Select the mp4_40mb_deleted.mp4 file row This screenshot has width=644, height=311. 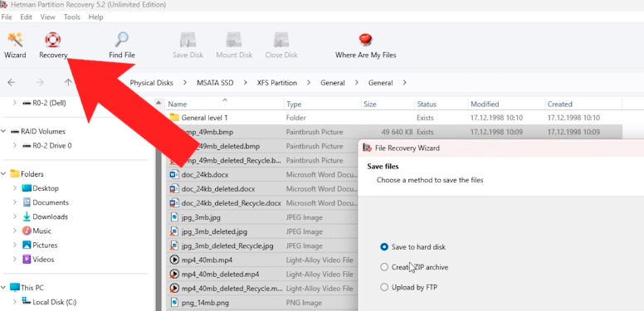(262, 274)
